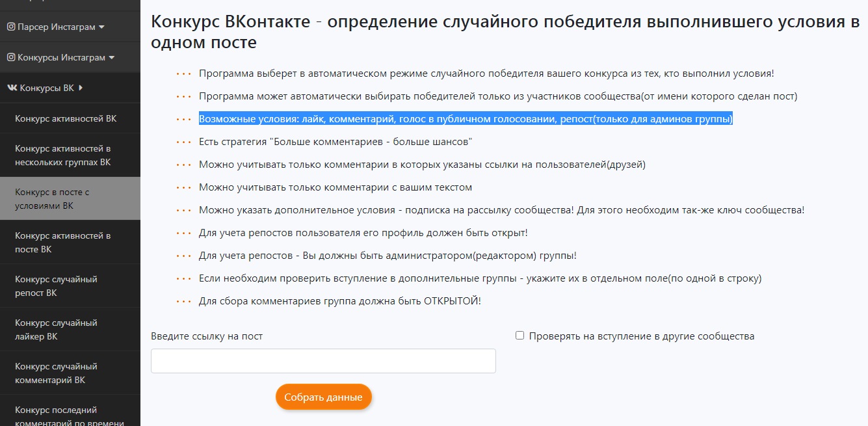Click the Введите ссылку на пост label

tap(207, 336)
